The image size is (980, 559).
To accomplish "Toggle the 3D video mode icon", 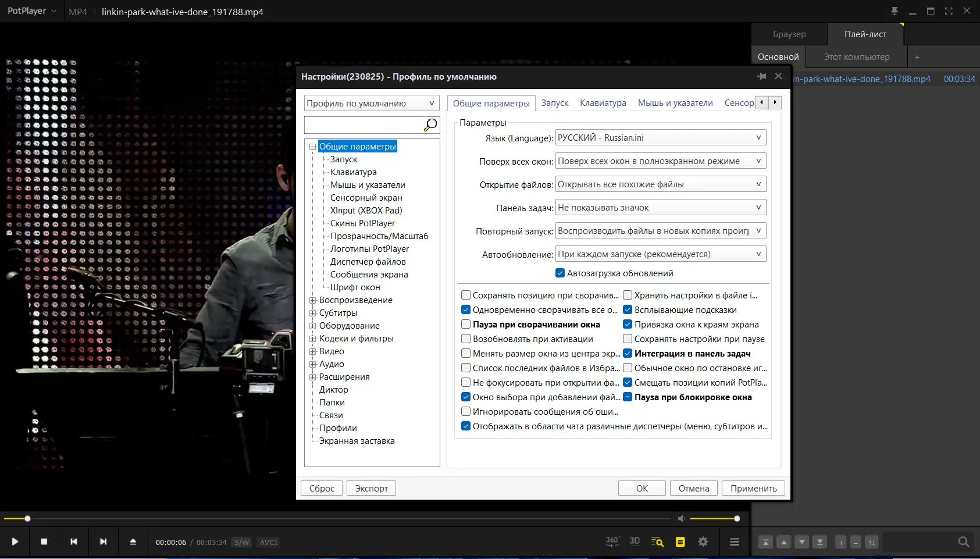I will 635,542.
